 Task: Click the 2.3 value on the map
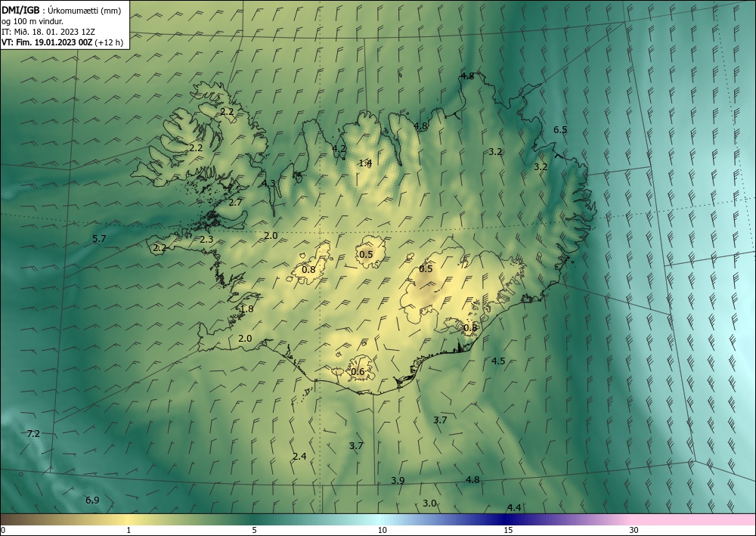pyautogui.click(x=206, y=240)
